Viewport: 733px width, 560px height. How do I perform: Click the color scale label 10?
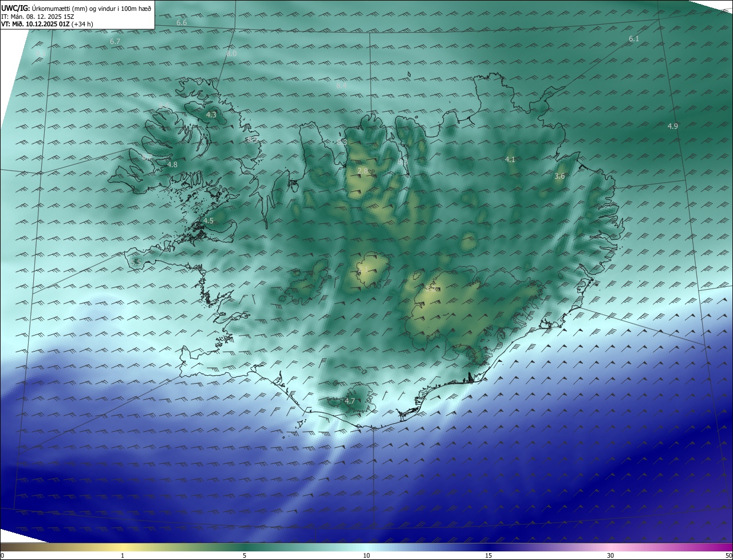pos(366,555)
